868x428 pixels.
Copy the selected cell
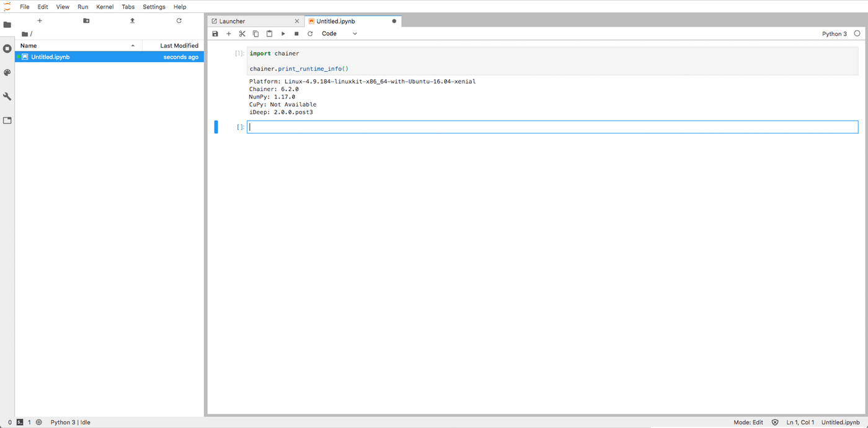point(255,33)
